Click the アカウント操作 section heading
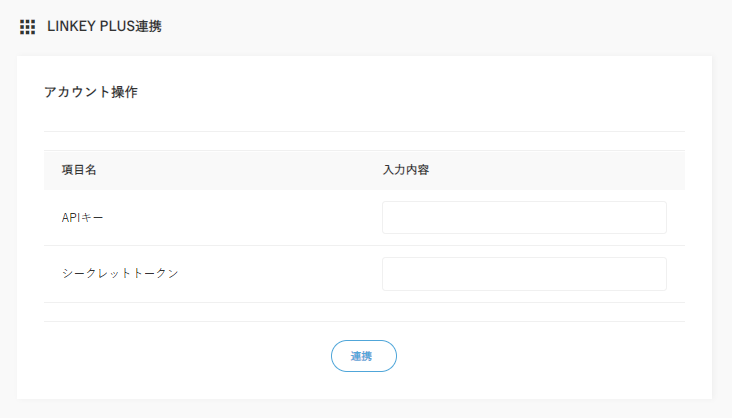The image size is (732, 418). [91, 93]
